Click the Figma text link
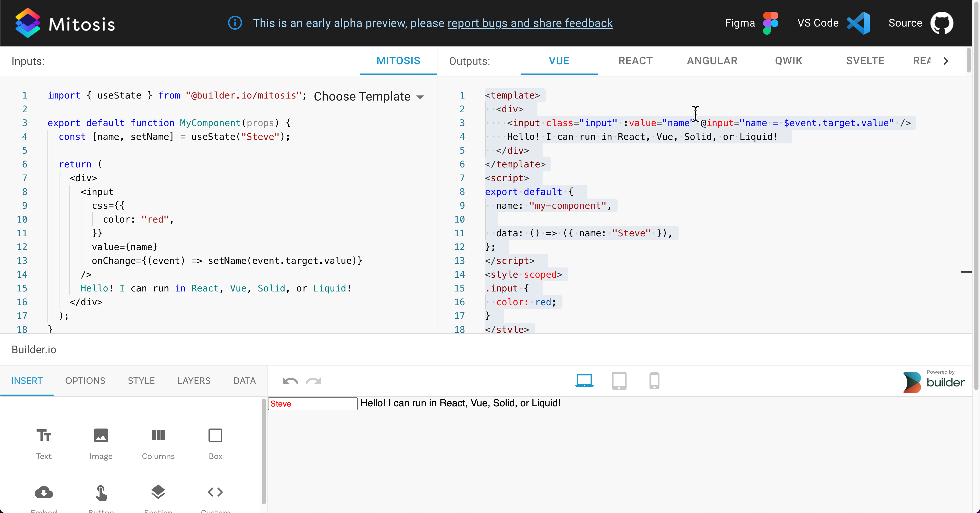The image size is (980, 513). tap(740, 23)
